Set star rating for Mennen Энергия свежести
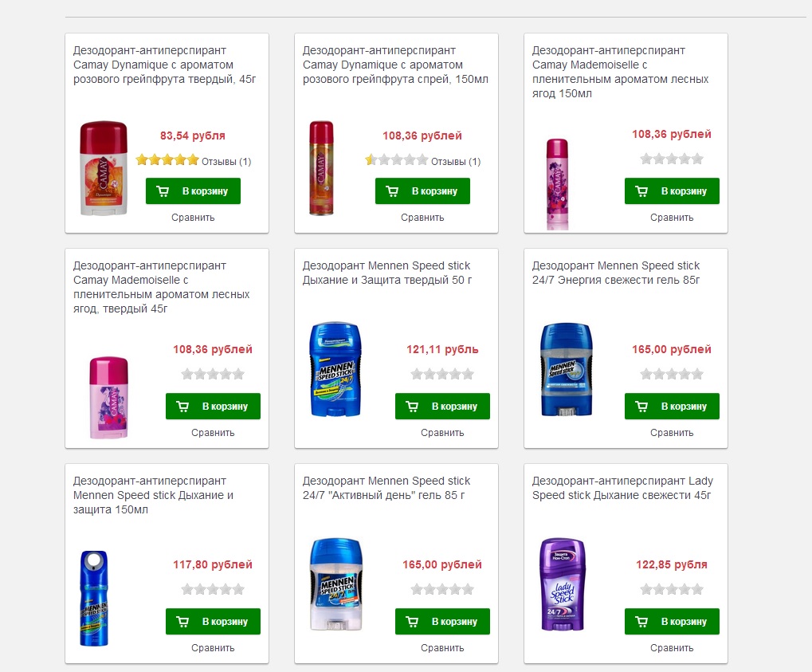This screenshot has width=812, height=672. (x=672, y=374)
